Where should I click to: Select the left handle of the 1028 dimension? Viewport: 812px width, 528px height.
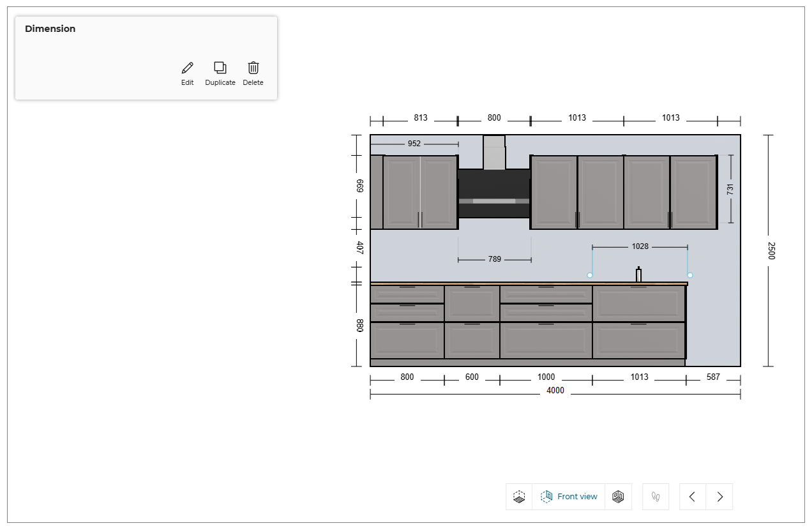coord(590,275)
